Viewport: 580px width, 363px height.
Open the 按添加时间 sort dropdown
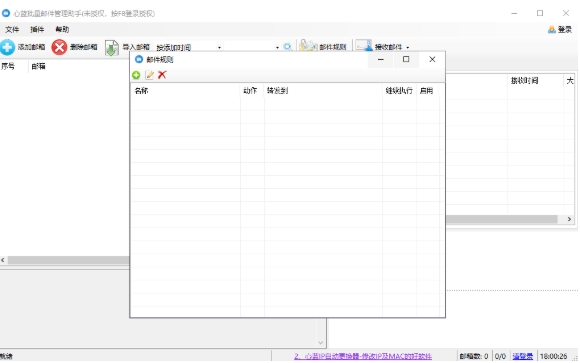pyautogui.click(x=219, y=47)
